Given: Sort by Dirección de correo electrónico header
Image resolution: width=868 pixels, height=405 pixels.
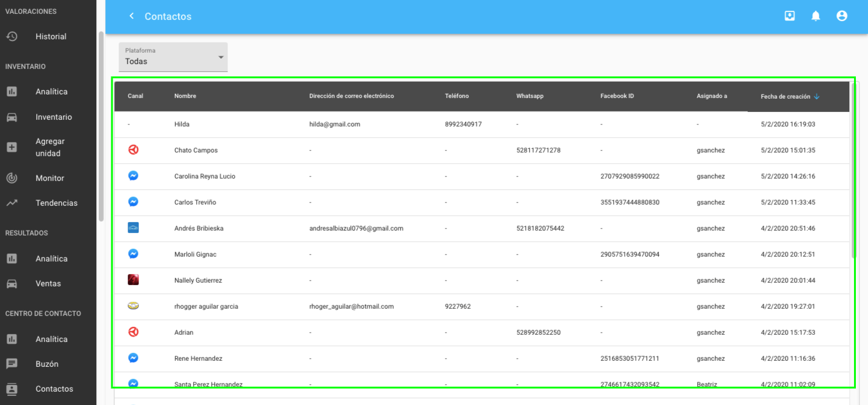Looking at the screenshot, I should click(x=352, y=96).
